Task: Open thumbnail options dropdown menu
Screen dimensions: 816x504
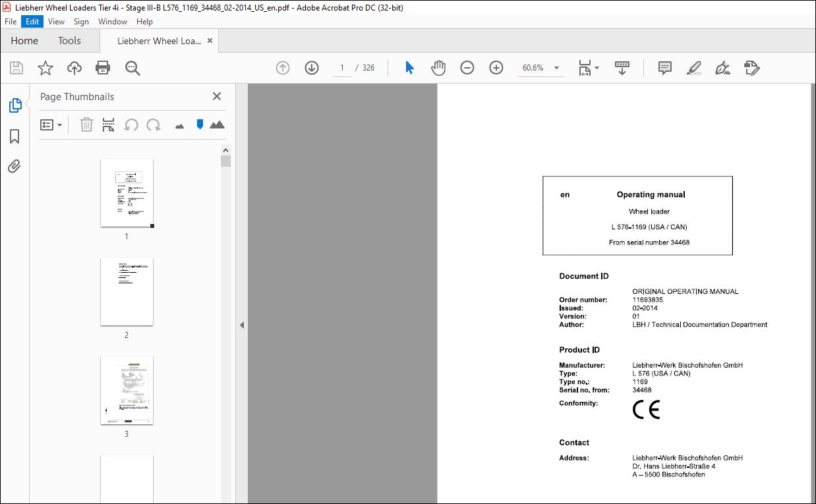Action: point(51,125)
